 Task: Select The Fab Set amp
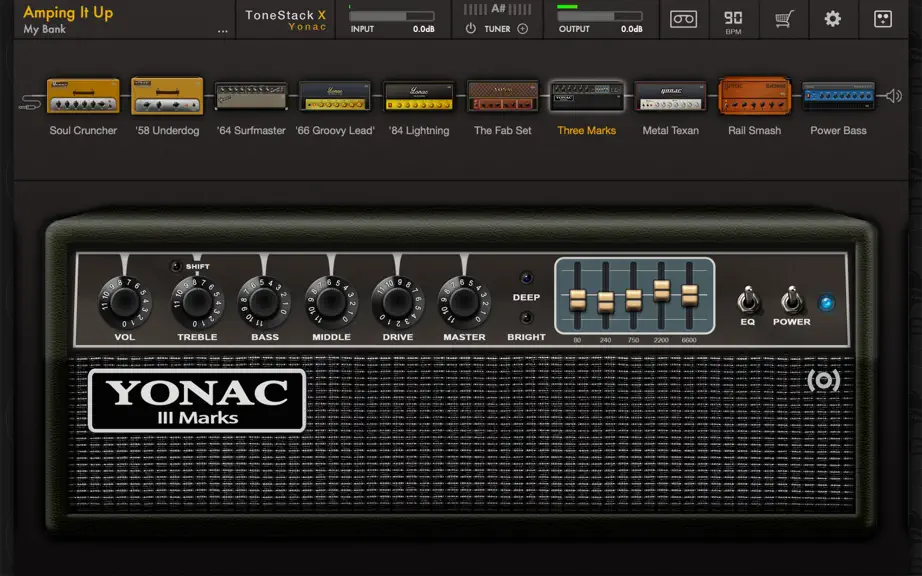pos(503,96)
